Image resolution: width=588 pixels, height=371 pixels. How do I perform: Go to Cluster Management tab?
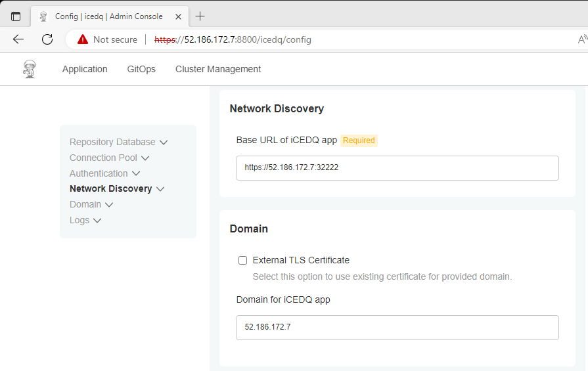click(x=218, y=69)
